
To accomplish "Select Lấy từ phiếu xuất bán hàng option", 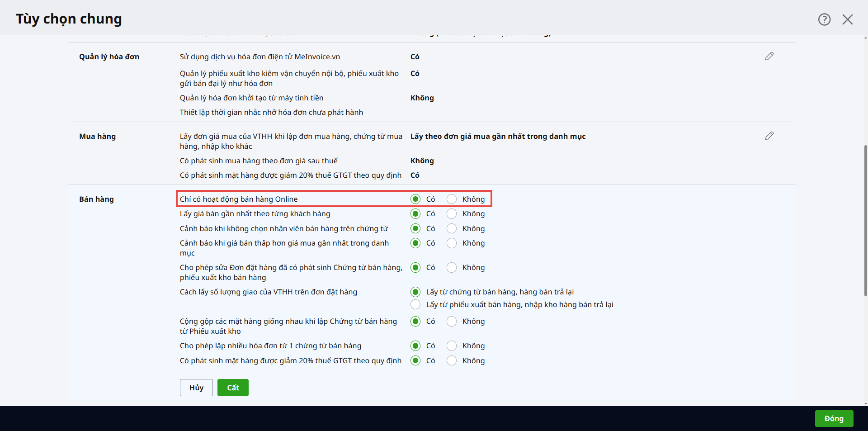I will point(415,304).
